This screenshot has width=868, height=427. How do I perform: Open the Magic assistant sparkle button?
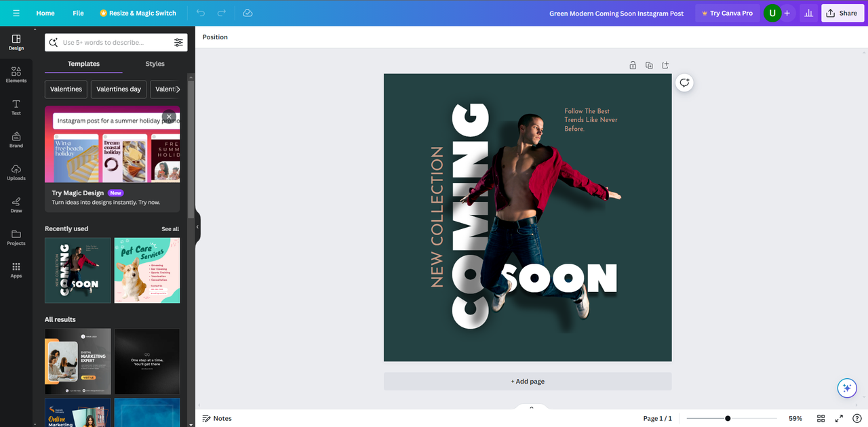click(846, 388)
